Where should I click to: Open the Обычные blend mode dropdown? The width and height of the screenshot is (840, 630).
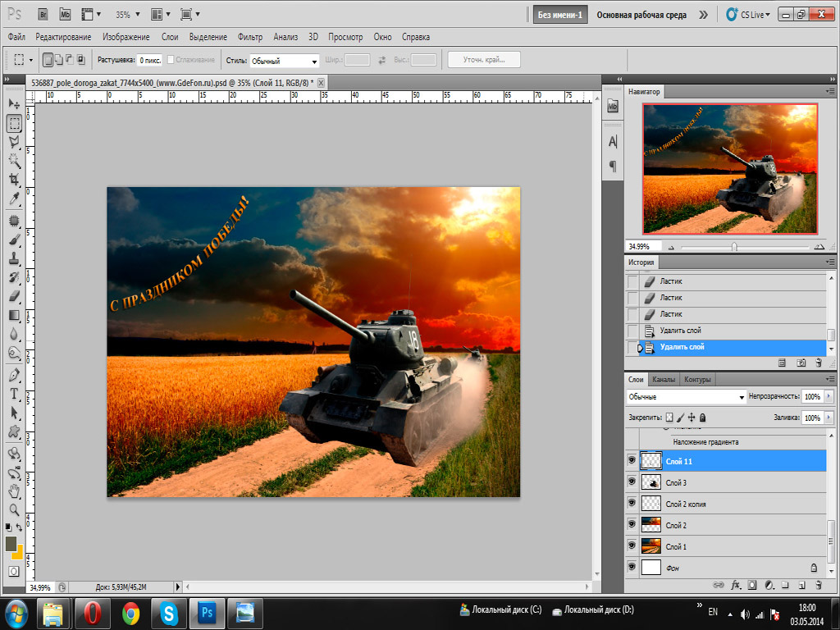point(685,396)
